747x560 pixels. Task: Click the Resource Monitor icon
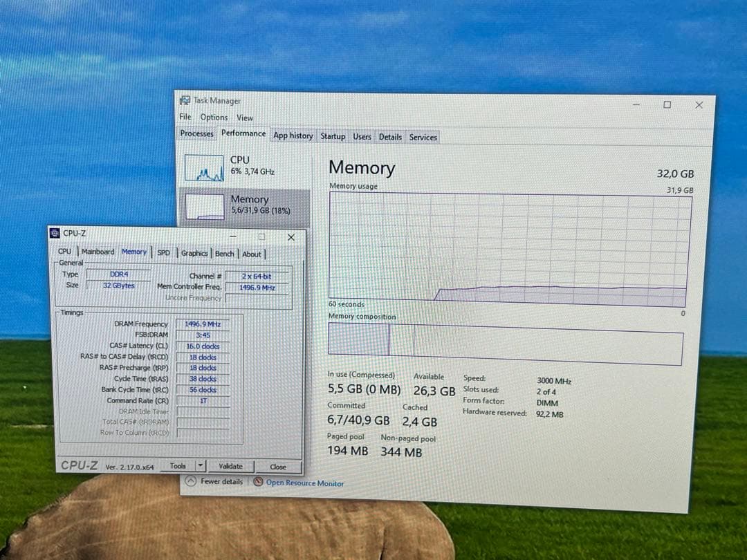point(258,482)
